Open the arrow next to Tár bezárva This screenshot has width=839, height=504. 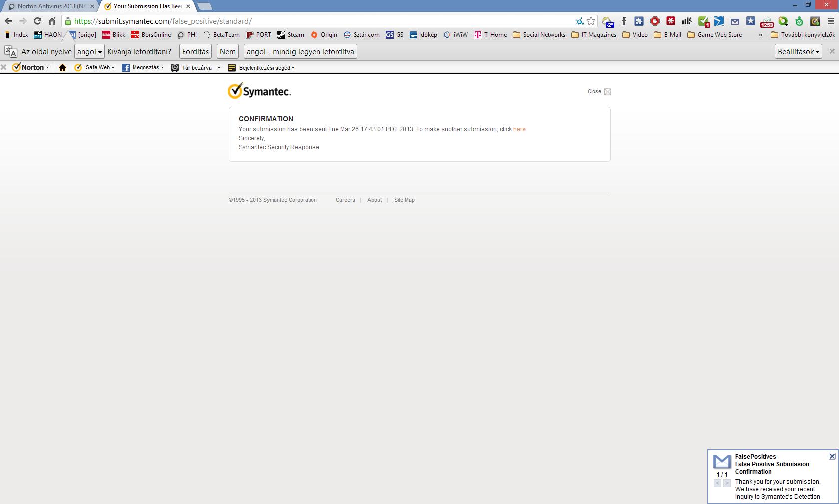point(219,68)
